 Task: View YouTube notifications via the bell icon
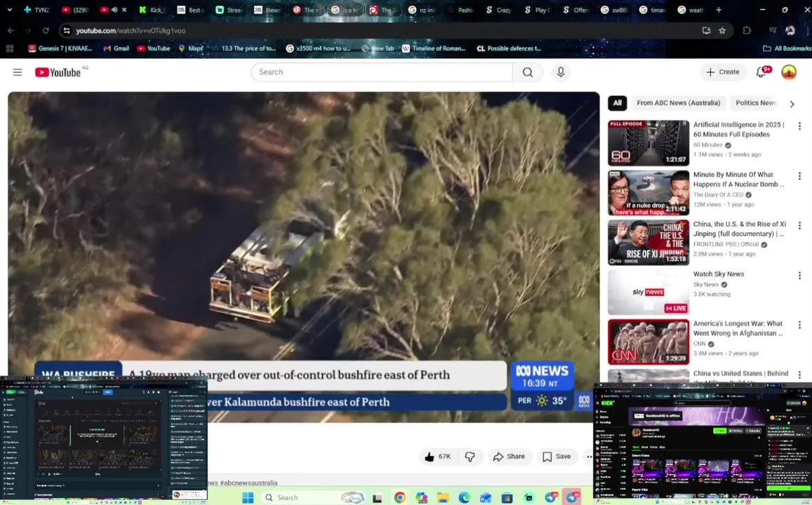pos(761,72)
